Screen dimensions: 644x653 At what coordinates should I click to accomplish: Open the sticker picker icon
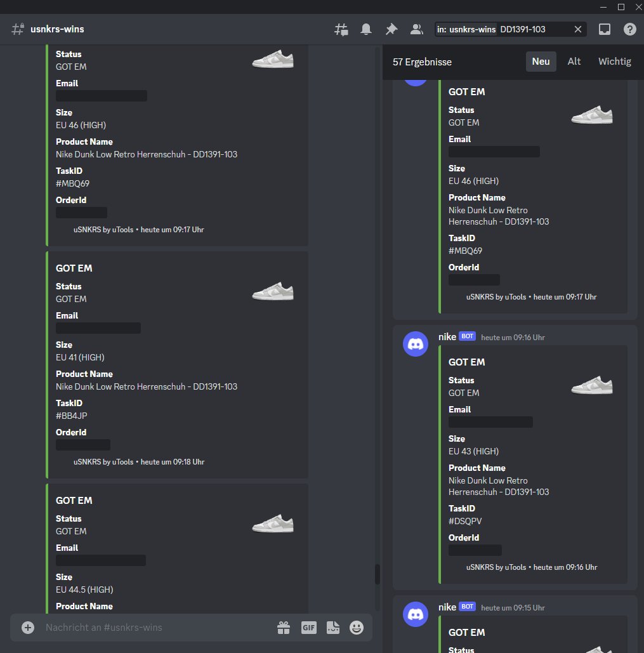[332, 627]
